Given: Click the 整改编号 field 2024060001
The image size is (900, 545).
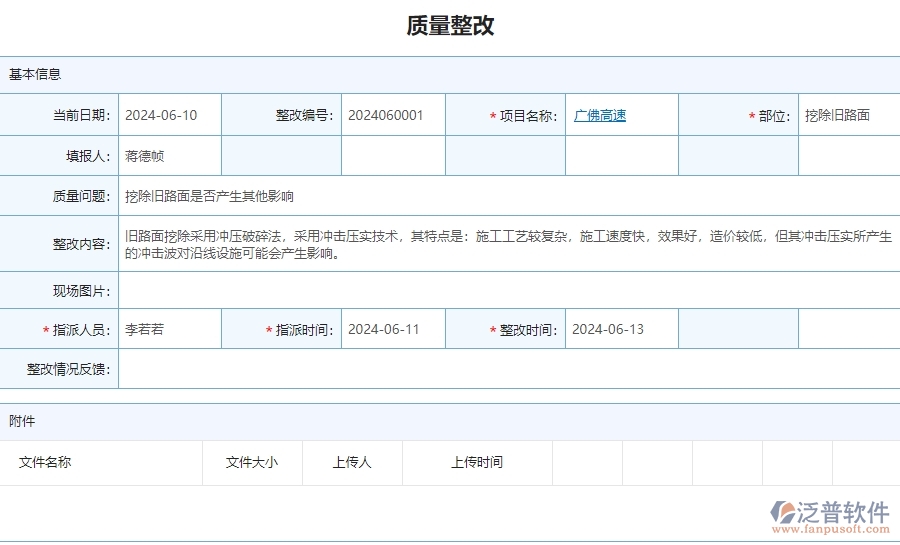Looking at the screenshot, I should coord(392,115).
